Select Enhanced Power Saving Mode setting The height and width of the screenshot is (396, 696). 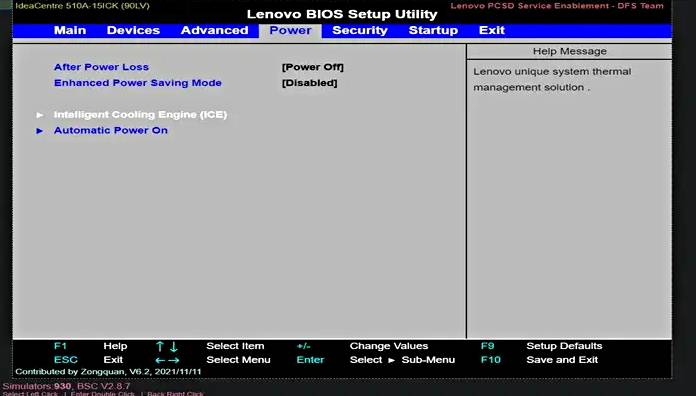138,83
